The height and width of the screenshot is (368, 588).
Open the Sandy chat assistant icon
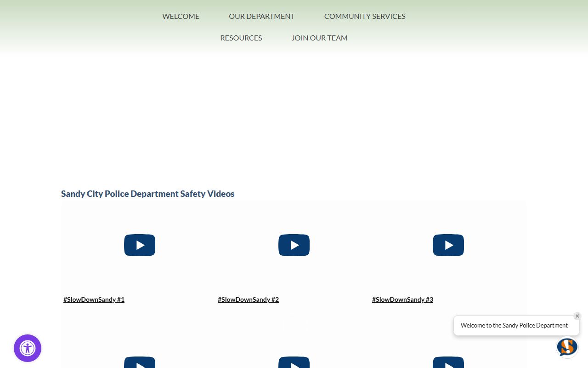(x=567, y=347)
